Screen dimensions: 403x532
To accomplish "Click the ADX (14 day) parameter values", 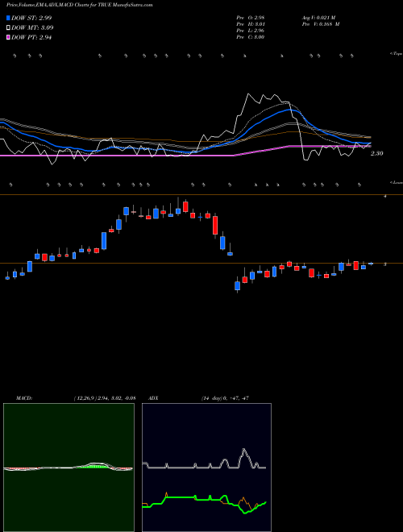I will [x=225, y=398].
